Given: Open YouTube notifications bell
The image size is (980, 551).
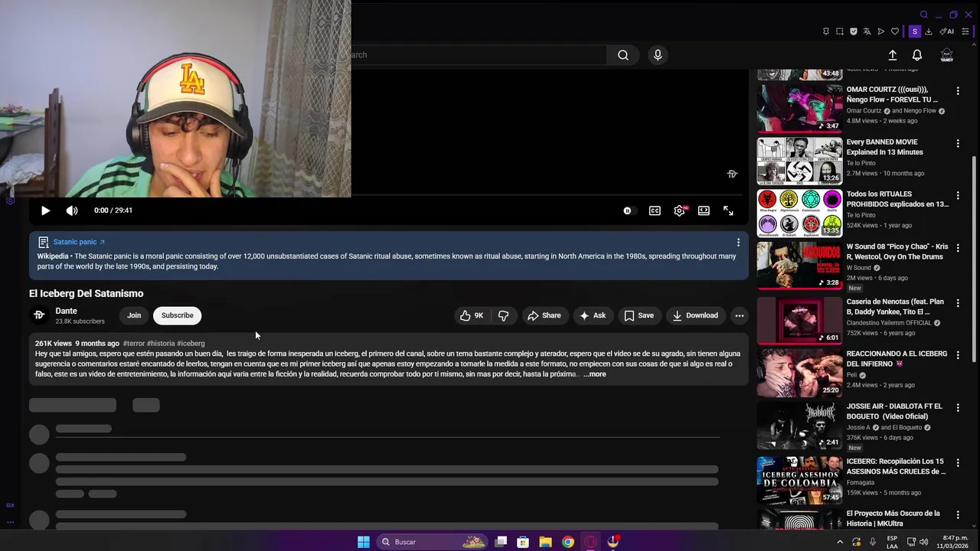Looking at the screenshot, I should coord(917,55).
